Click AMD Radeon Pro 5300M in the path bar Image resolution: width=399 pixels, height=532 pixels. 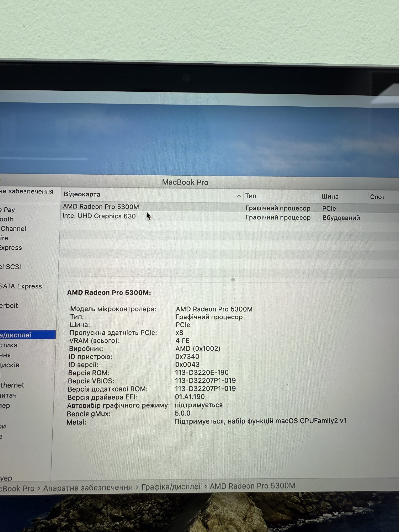252,486
